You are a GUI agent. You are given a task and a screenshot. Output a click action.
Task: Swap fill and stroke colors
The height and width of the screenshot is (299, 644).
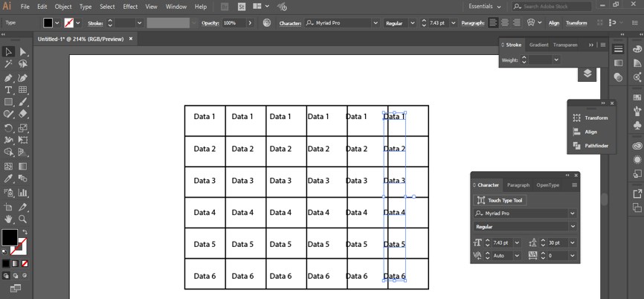pyautogui.click(x=25, y=232)
